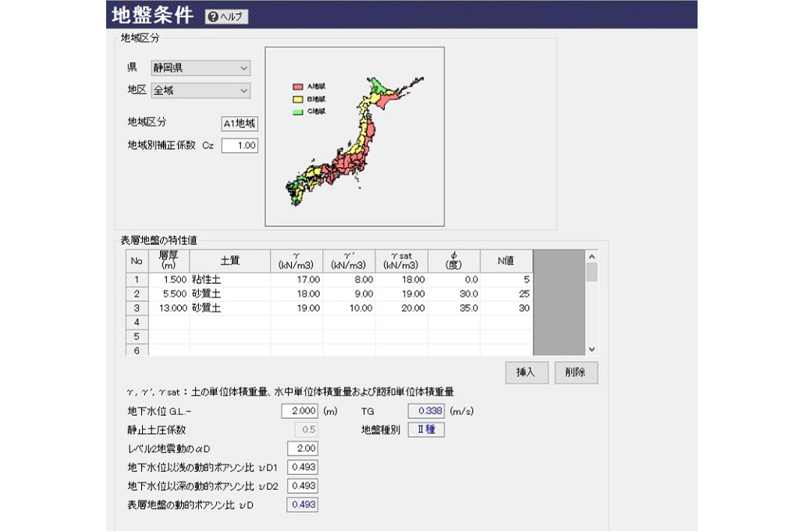This screenshot has width=799, height=532.
Task: Click the 地域区分 A1地域 field
Action: pos(240,123)
